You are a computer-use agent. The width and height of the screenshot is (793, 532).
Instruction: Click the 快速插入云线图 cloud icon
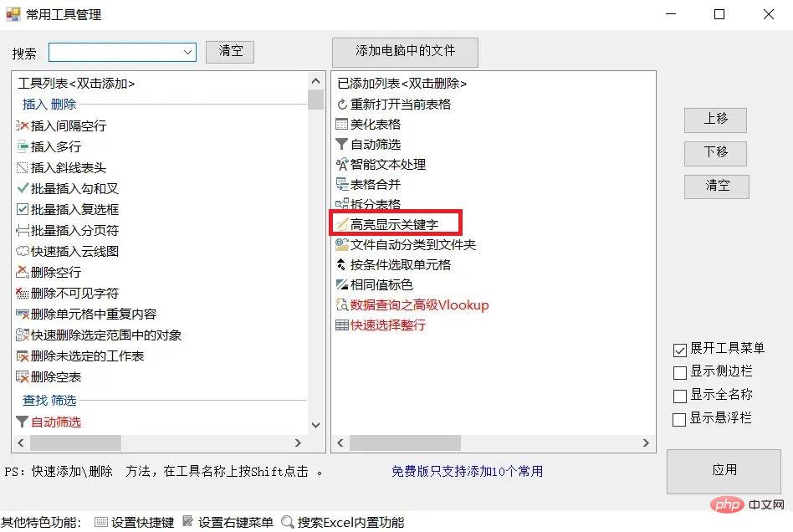point(23,251)
